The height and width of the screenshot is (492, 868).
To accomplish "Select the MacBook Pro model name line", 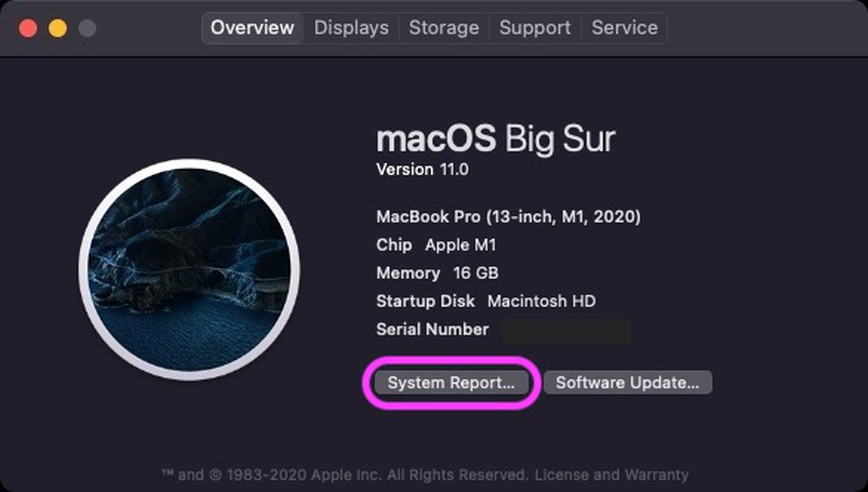I will (x=508, y=217).
